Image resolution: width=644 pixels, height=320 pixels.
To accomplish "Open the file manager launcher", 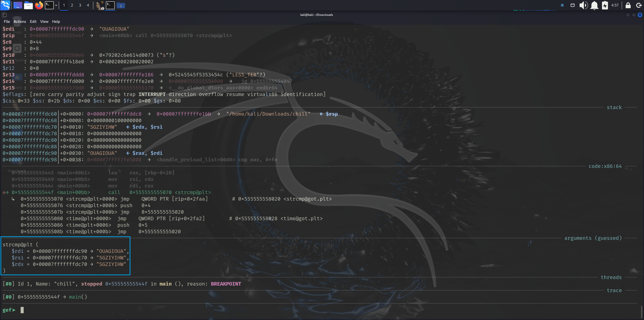I will [28, 5].
